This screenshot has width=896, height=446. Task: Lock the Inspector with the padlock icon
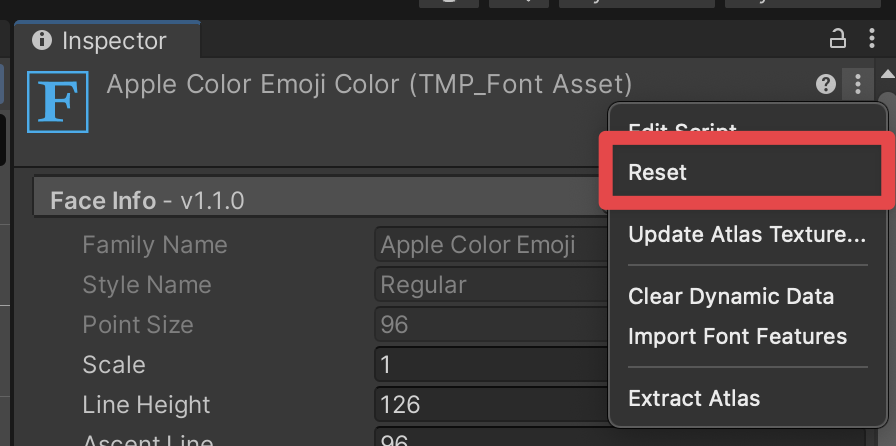tap(838, 39)
